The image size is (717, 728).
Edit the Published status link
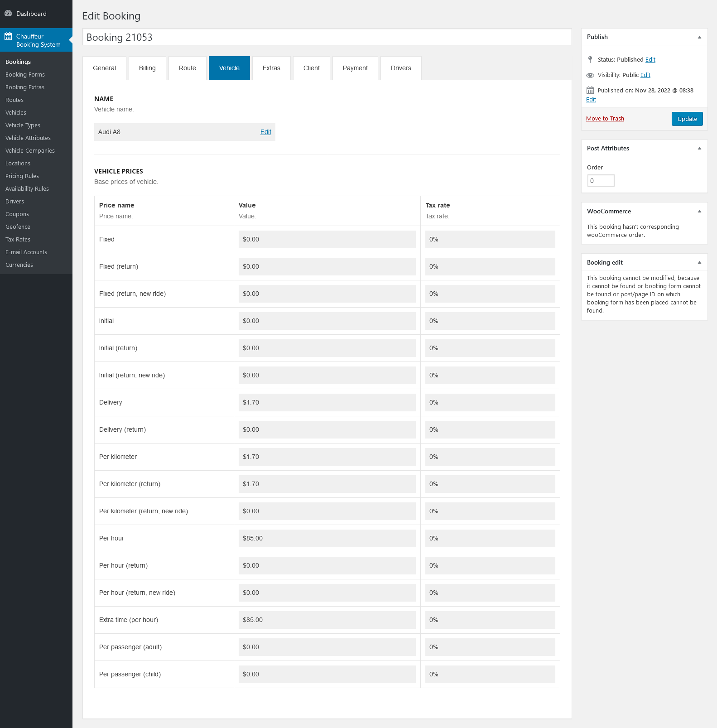coord(650,60)
